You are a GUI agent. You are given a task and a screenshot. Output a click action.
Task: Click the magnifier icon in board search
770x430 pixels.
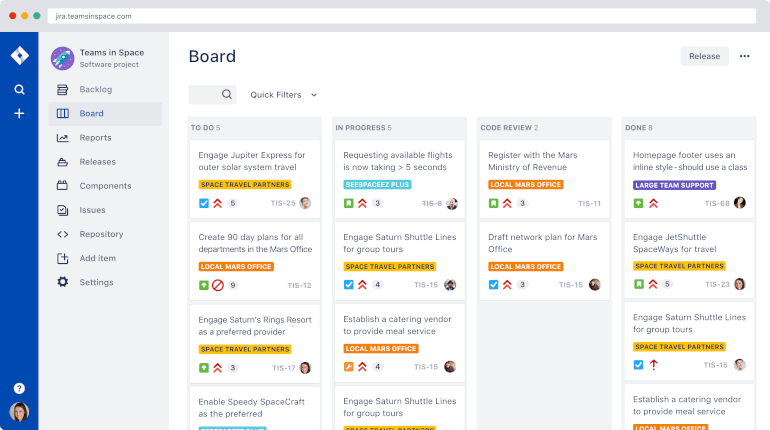(x=226, y=94)
